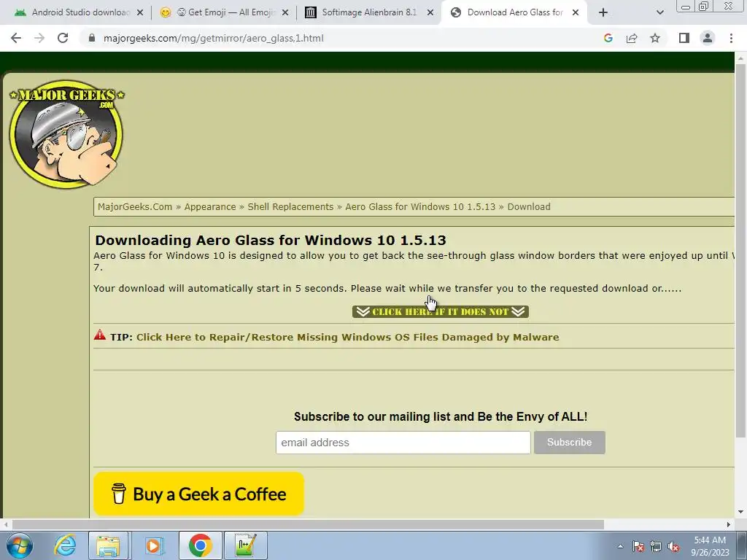Click scroll-down arrow on vertical scrollbar
Viewport: 747px width, 560px height.
click(x=740, y=512)
